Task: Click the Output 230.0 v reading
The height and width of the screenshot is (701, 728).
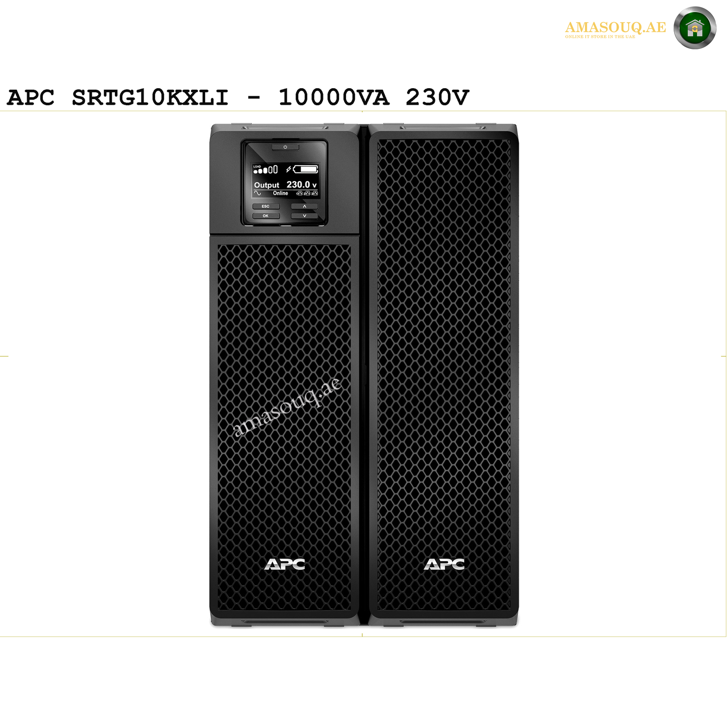Action: [x=286, y=185]
